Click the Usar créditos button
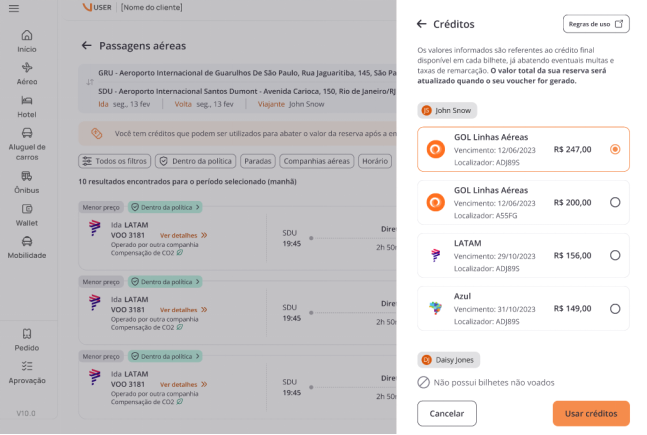The width and height of the screenshot is (647, 435). tap(591, 413)
